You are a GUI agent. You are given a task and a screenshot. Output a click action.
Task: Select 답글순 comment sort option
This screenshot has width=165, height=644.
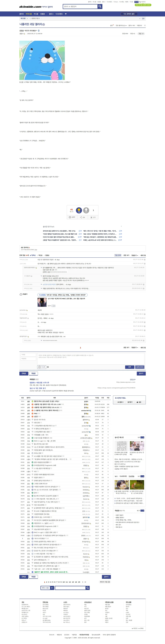coord(47,255)
